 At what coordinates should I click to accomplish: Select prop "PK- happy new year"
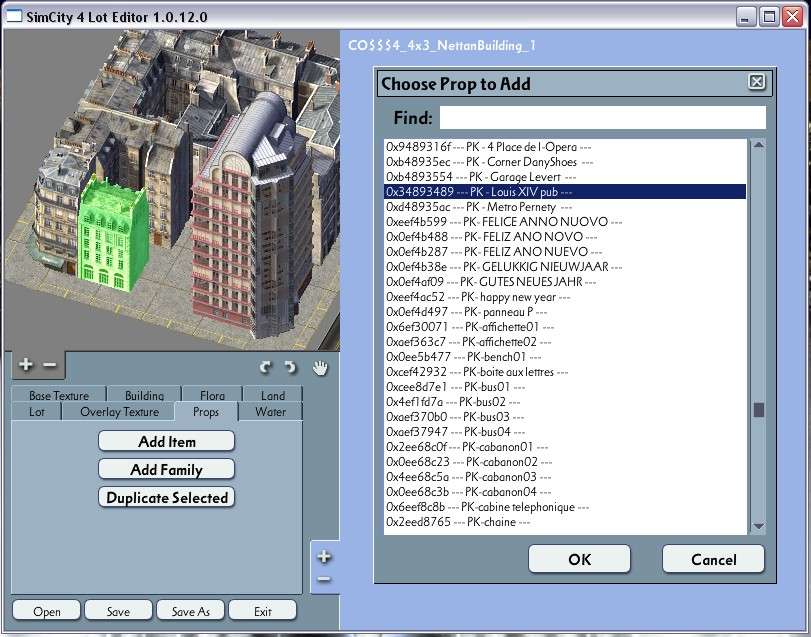tap(565, 297)
